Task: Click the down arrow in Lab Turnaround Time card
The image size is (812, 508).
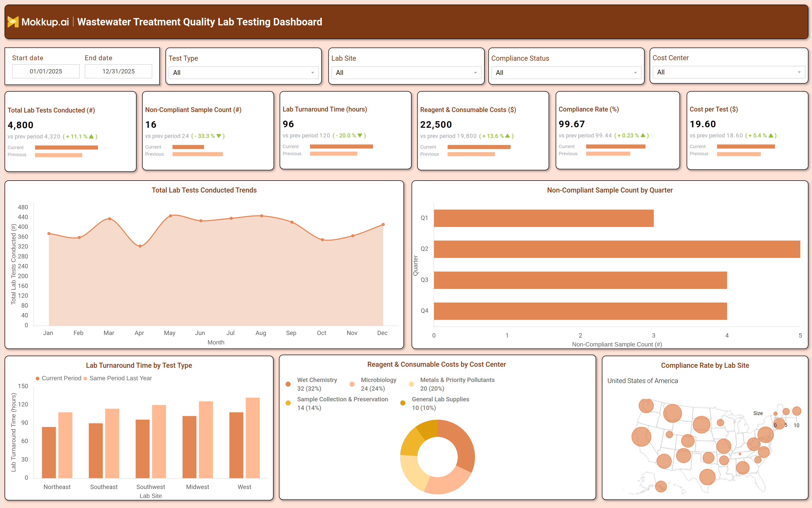Action: 360,135
